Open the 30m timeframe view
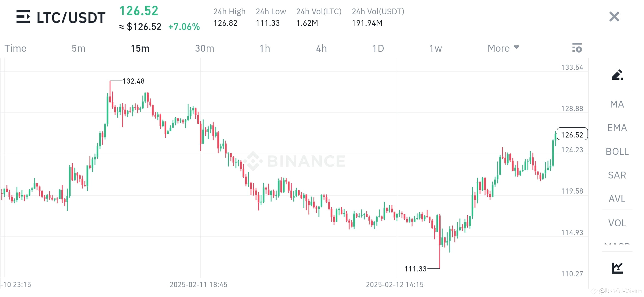644x297 pixels. click(204, 48)
